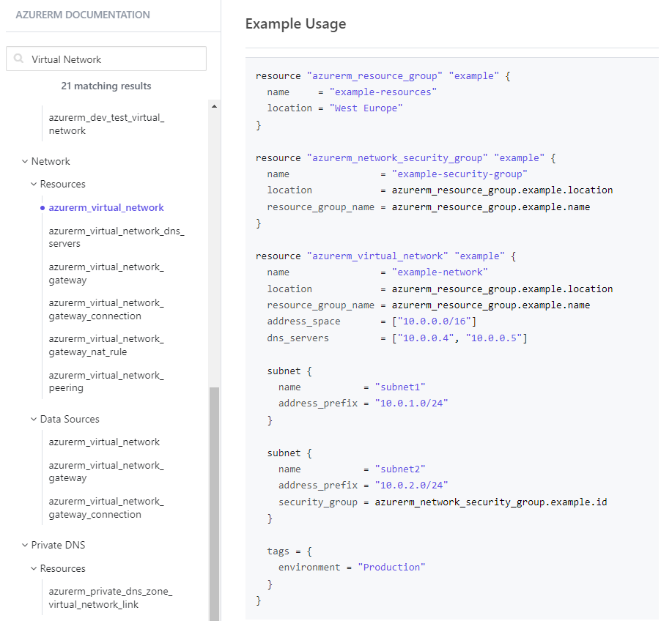Open the AZURERM DOCUMENTATION heading link
This screenshot has height=621, width=672.
point(83,15)
